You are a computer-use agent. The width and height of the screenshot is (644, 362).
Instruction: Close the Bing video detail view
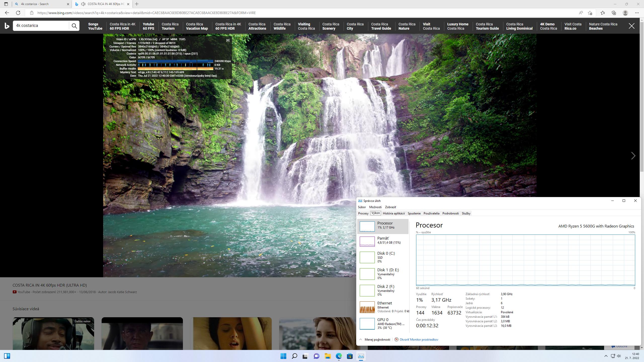[x=631, y=26]
